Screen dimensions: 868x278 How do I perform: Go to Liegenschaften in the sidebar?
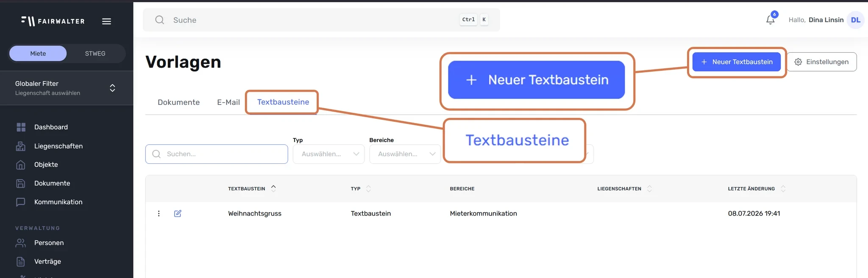pyautogui.click(x=58, y=146)
